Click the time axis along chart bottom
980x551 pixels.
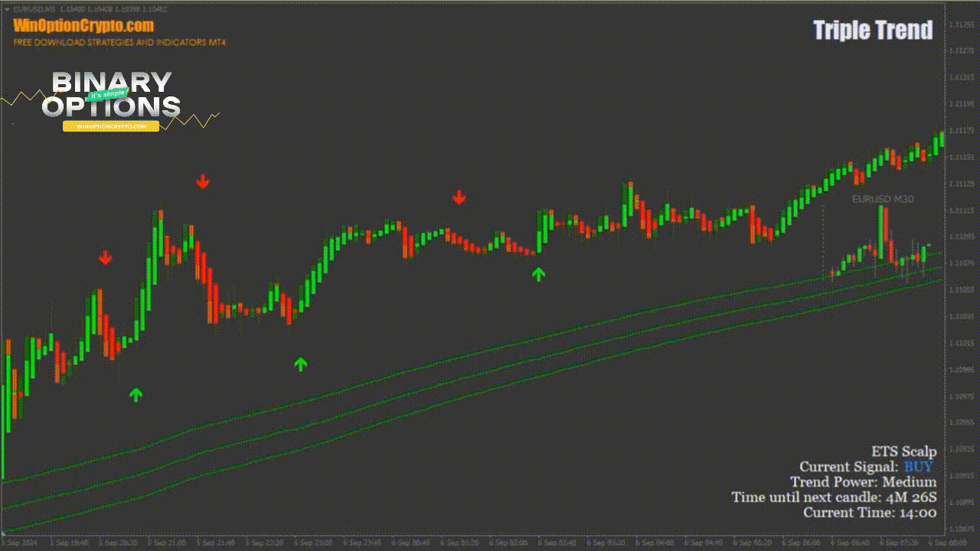(x=475, y=542)
